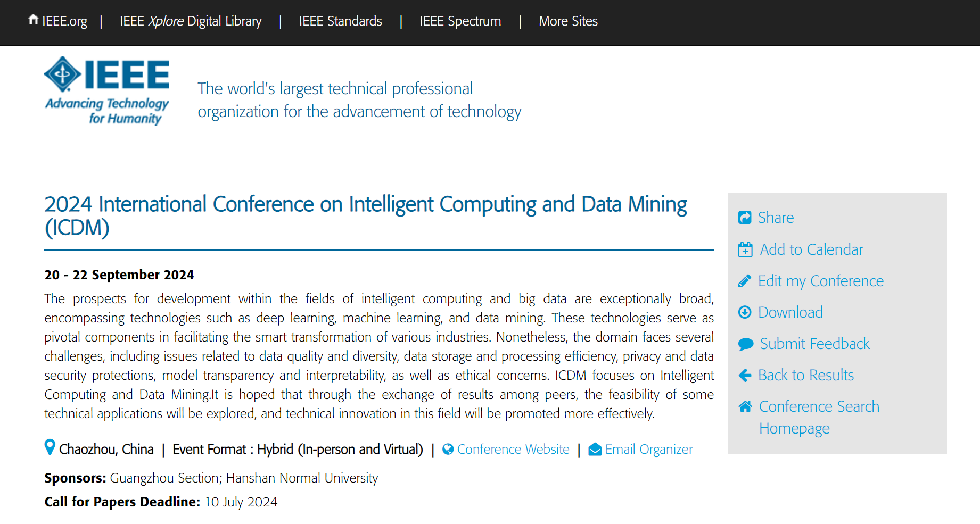The width and height of the screenshot is (980, 524).
Task: Click the Back to Results left arrow icon
Action: (x=745, y=375)
